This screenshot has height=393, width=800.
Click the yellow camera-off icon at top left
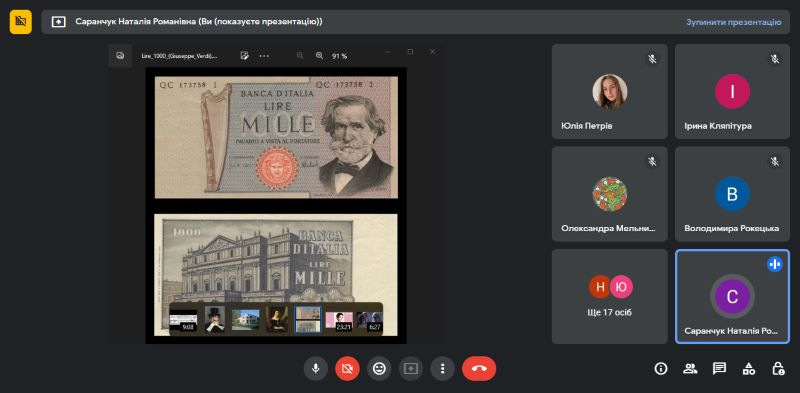point(20,22)
